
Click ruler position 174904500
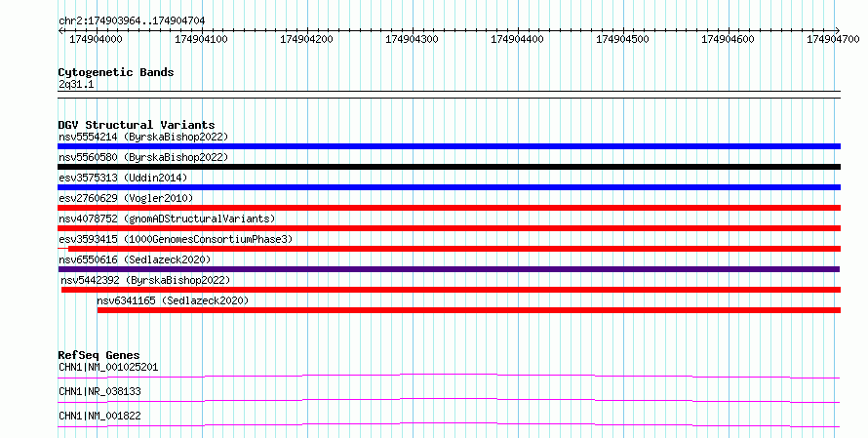tap(623, 39)
